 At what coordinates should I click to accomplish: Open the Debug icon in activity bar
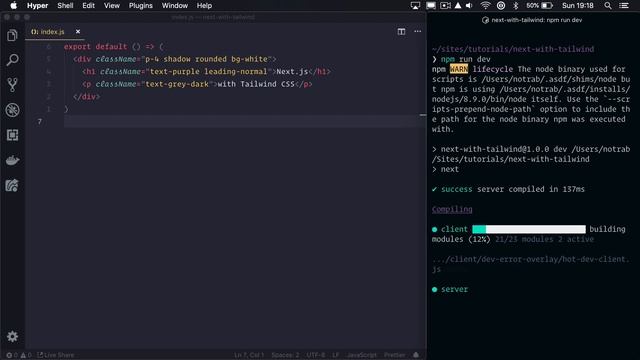[12, 110]
